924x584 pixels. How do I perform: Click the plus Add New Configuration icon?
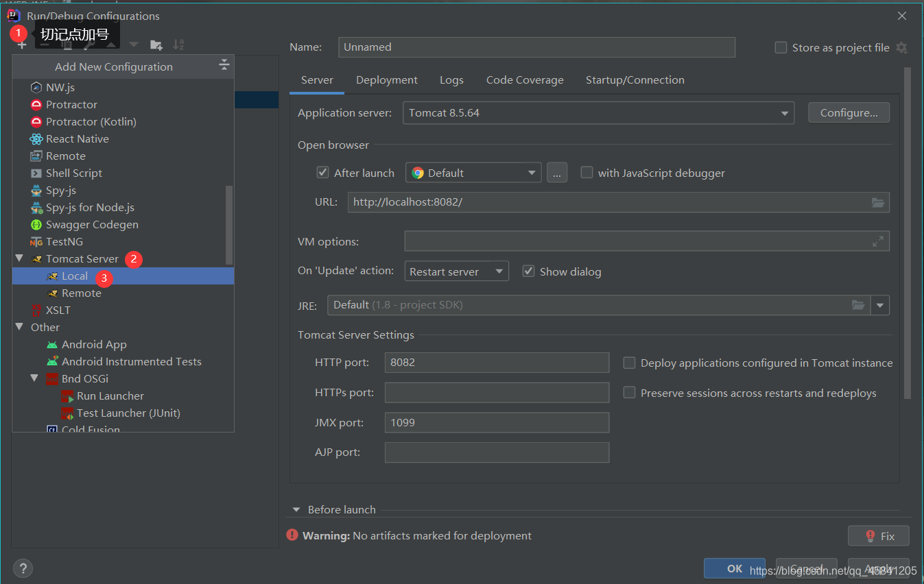[22, 45]
